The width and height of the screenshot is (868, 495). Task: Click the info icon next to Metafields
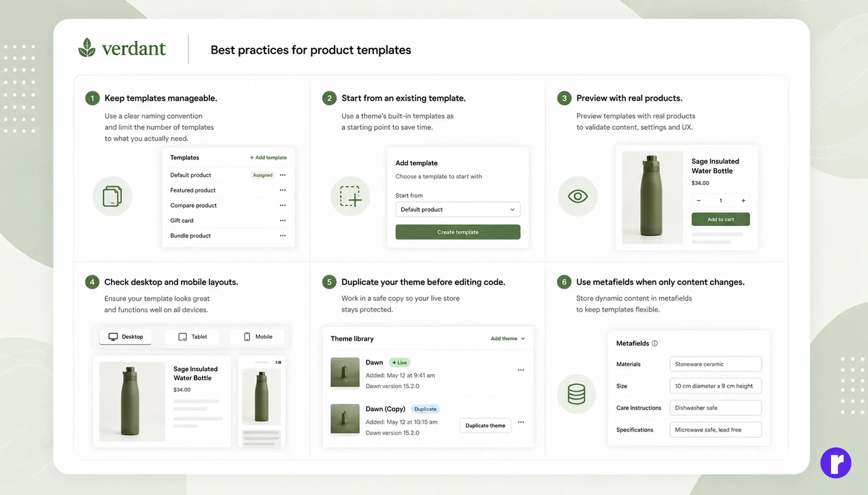click(655, 343)
